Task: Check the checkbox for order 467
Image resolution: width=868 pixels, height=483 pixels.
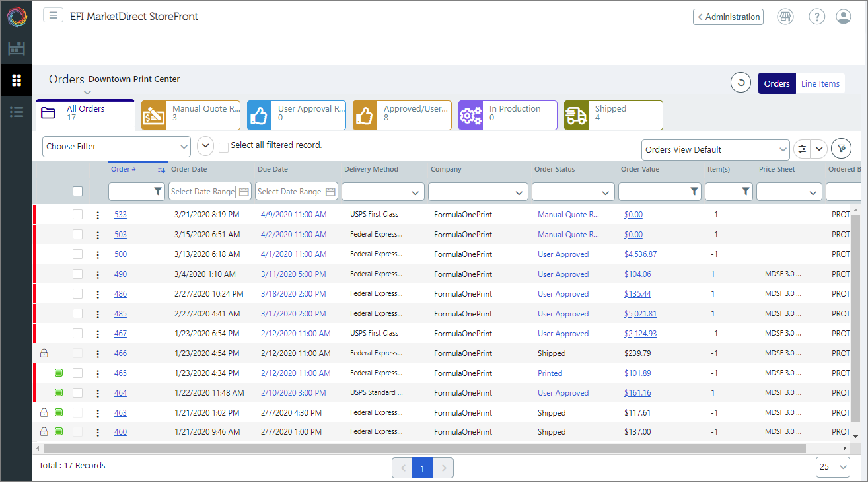Action: pos(78,334)
